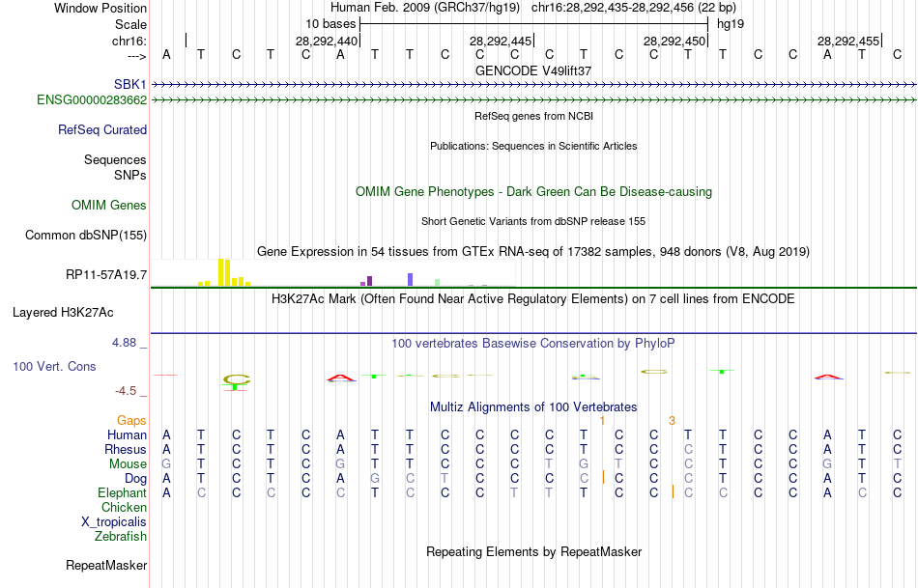Click the RP11-57A19.7 GTEx label

coord(106,274)
